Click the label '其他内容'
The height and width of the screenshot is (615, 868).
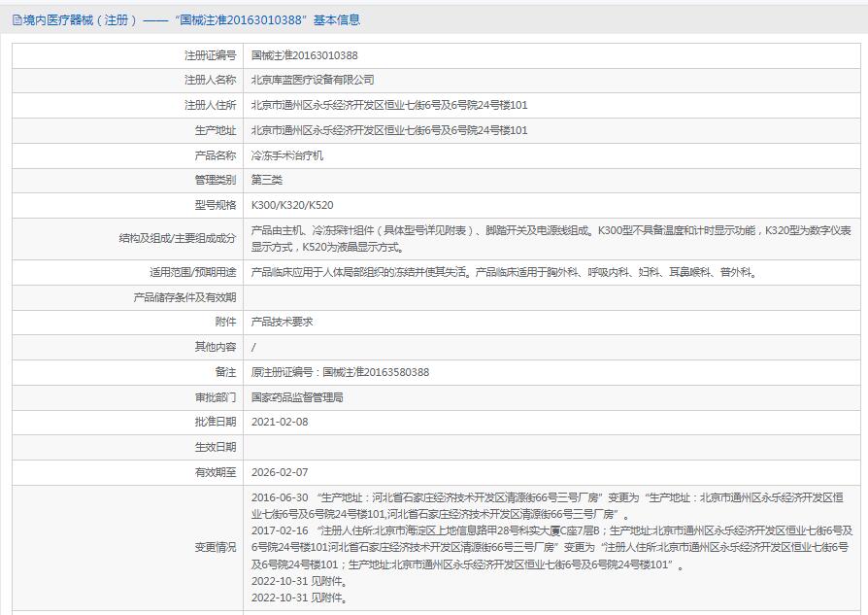pos(216,347)
